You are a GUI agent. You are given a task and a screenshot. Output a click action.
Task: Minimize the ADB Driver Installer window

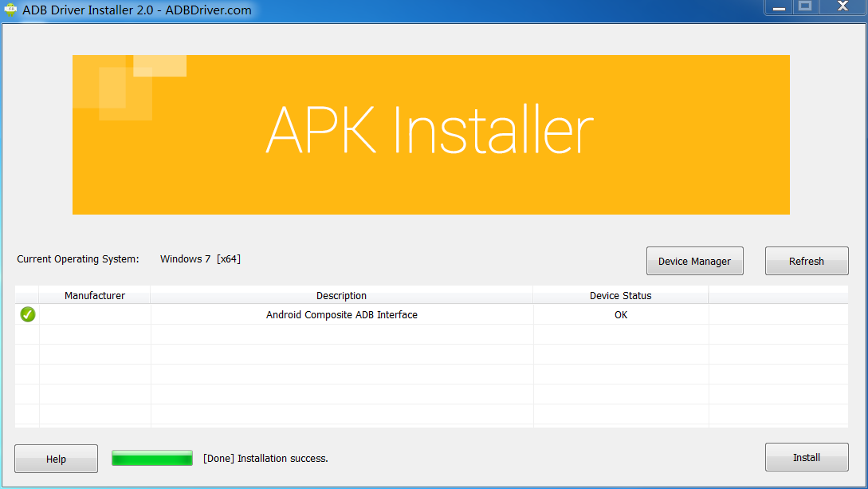click(779, 7)
